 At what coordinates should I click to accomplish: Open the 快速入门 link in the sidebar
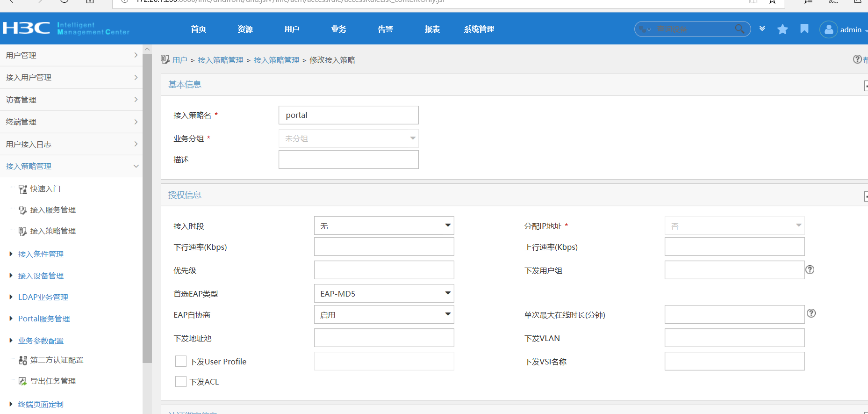click(x=45, y=189)
